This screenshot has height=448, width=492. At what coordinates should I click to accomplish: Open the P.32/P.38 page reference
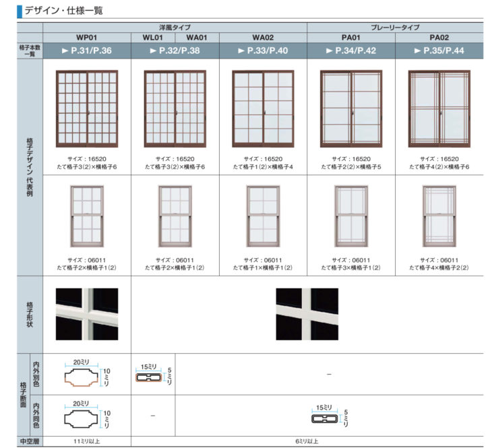click(175, 51)
